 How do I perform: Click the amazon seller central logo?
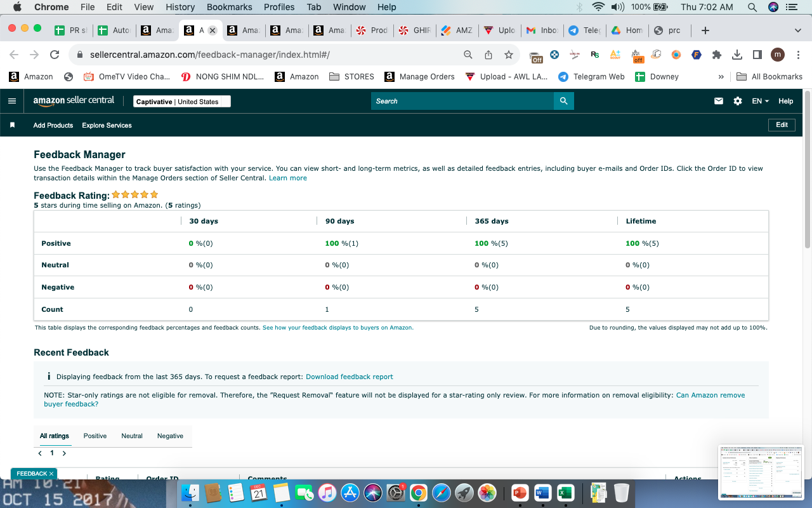coord(74,100)
